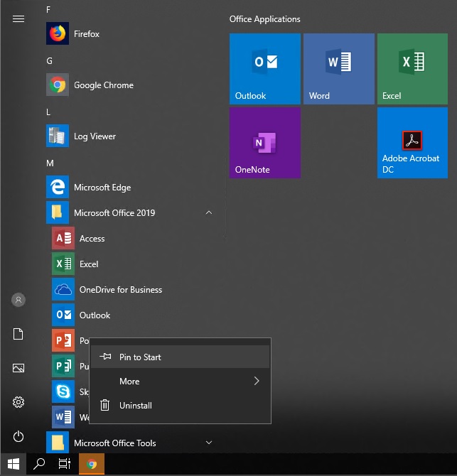This screenshot has height=476, width=457.
Task: Open Firefox from the app list
Action: [x=58, y=33]
